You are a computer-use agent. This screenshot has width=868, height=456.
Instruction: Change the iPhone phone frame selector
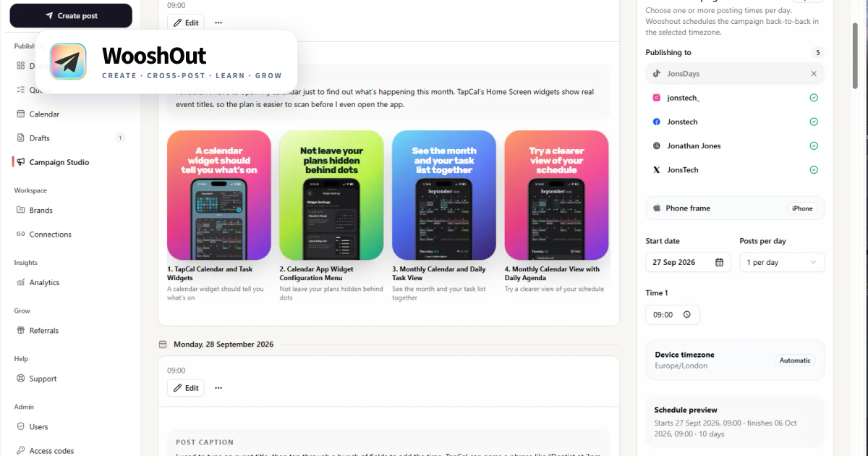click(802, 208)
